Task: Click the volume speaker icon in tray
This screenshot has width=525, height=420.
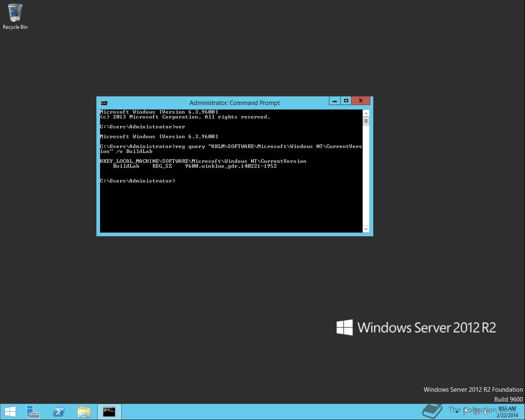Action: (486, 411)
